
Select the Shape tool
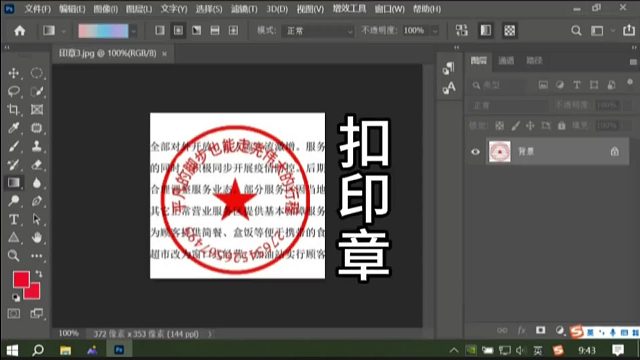tap(13, 237)
